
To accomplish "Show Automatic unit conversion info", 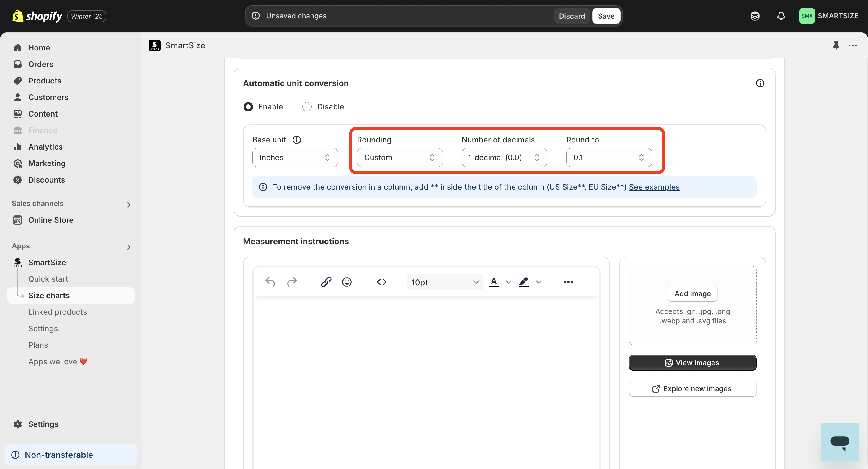I will pyautogui.click(x=760, y=83).
